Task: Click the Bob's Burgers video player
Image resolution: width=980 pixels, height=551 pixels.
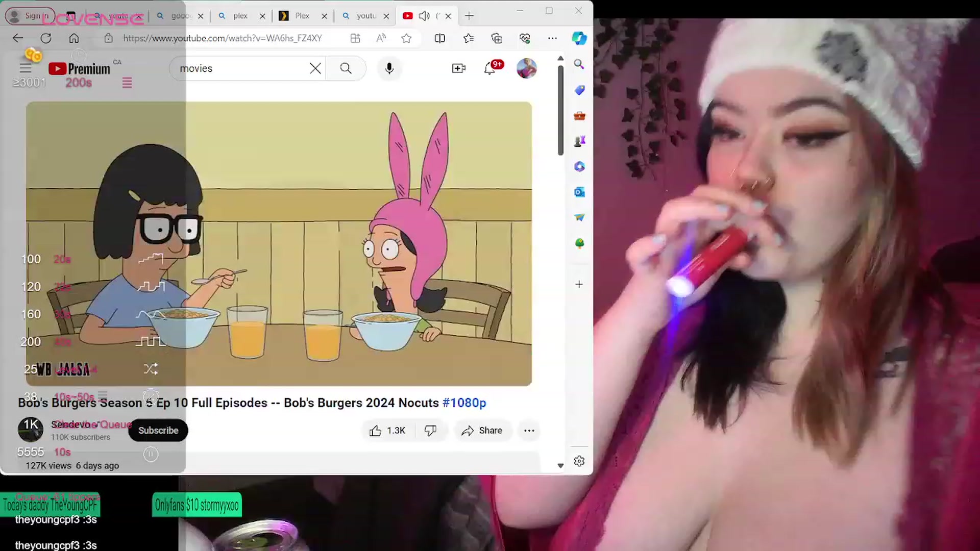Action: pos(279,244)
